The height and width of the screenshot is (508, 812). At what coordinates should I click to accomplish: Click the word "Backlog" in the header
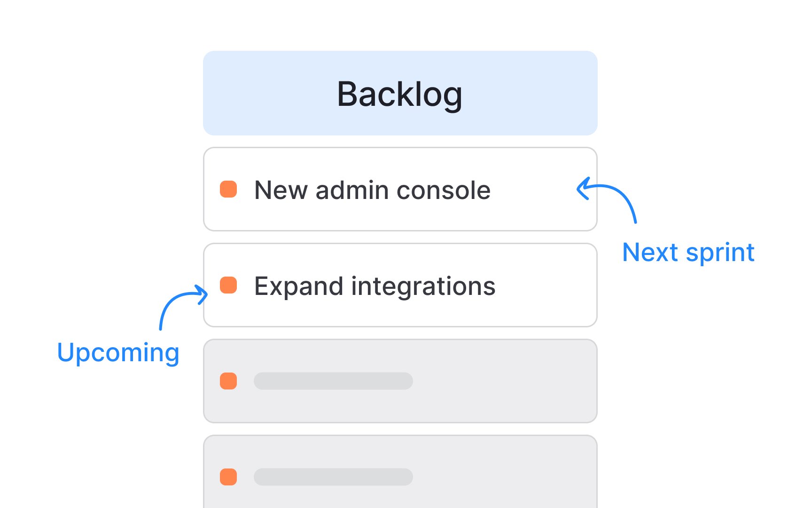400,94
